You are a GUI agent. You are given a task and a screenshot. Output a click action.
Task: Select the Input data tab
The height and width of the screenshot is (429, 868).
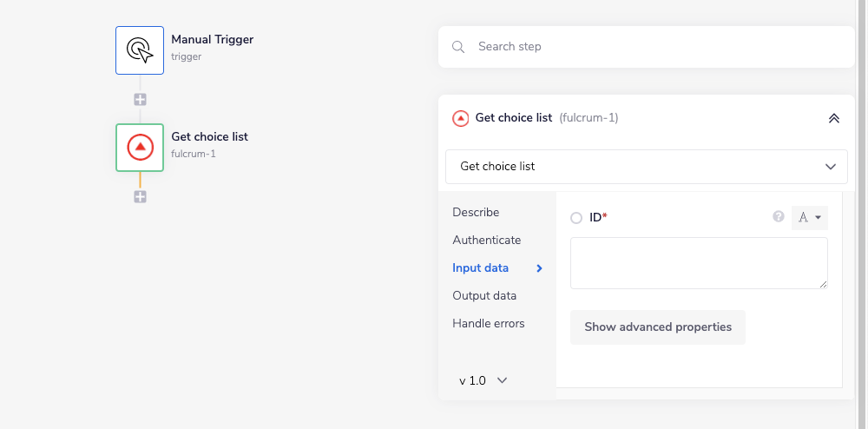click(480, 267)
